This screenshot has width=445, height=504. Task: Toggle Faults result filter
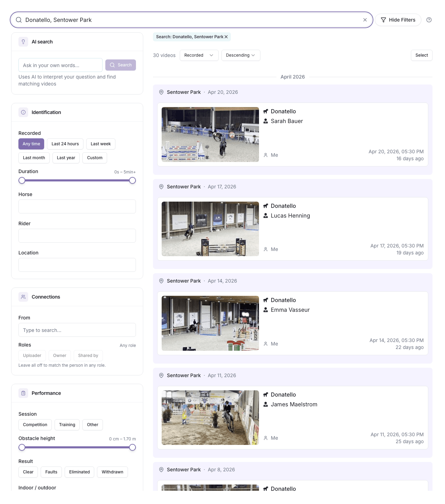coord(51,472)
